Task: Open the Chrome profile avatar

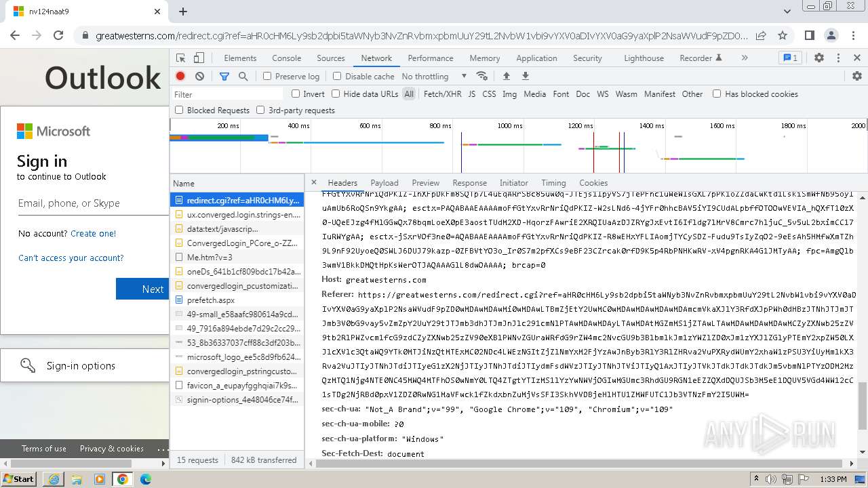Action: pyautogui.click(x=831, y=35)
